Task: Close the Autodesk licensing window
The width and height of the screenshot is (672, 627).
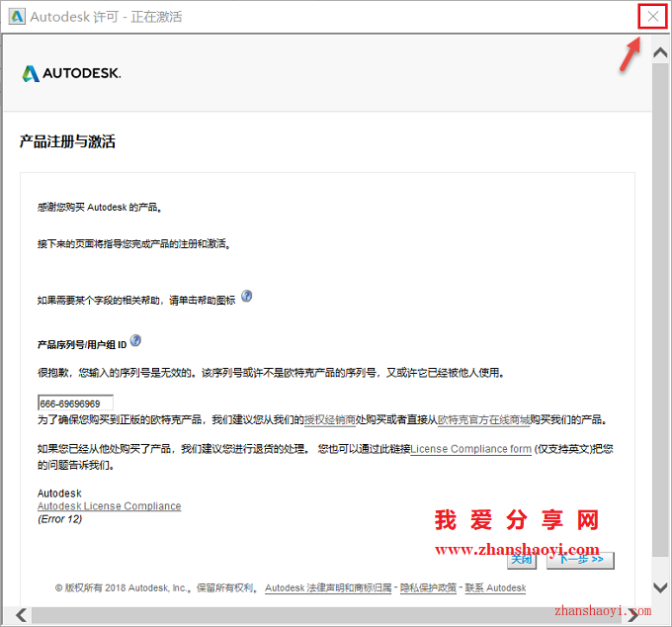Action: [652, 17]
